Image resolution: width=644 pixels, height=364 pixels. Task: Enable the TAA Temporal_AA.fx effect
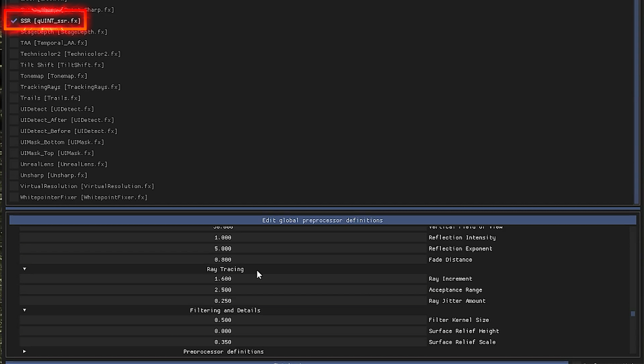coord(14,43)
